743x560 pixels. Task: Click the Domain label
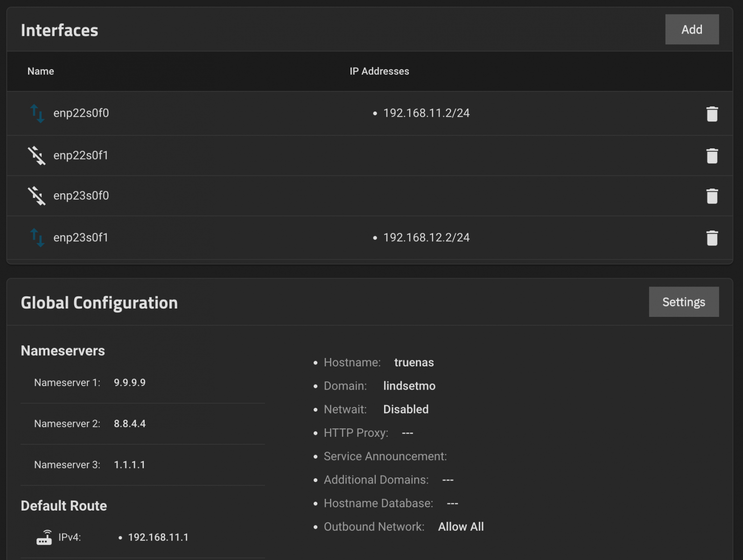345,386
